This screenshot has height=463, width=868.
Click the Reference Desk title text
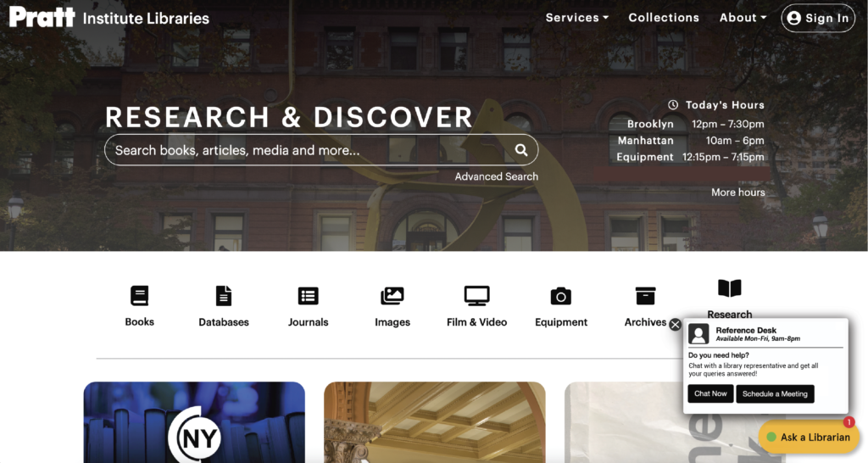[746, 330]
